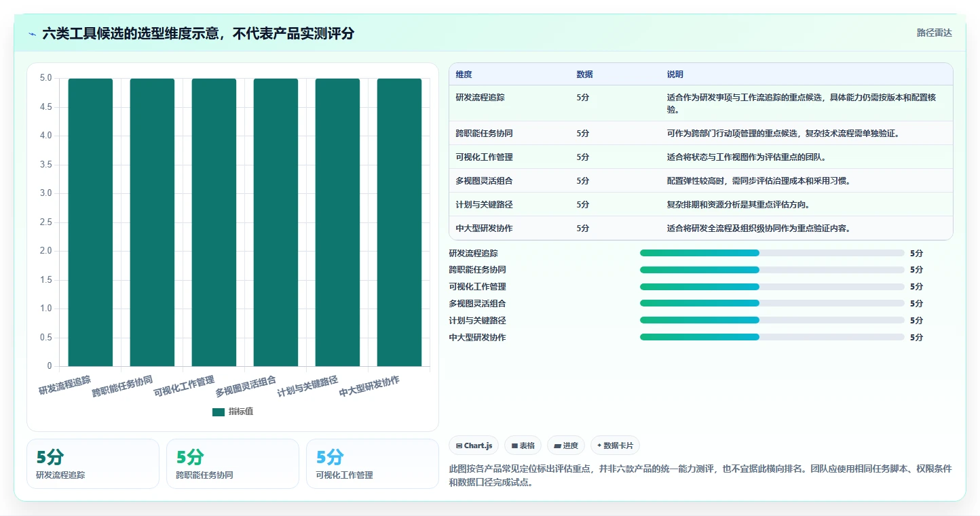Click the 指标值 legend text

tap(241, 412)
